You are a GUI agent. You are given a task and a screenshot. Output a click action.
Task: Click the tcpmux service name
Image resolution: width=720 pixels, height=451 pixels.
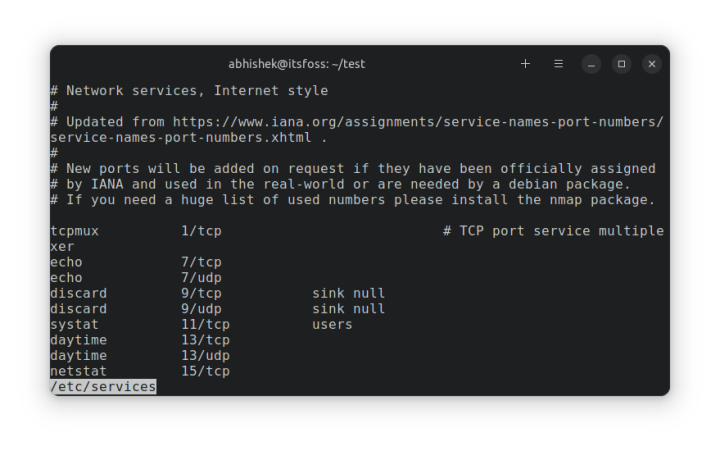pos(75,231)
